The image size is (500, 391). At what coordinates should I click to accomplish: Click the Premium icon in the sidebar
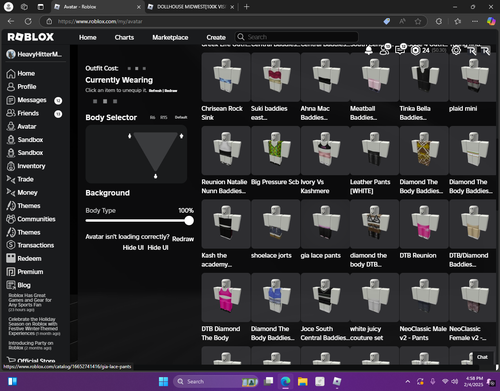click(x=11, y=272)
